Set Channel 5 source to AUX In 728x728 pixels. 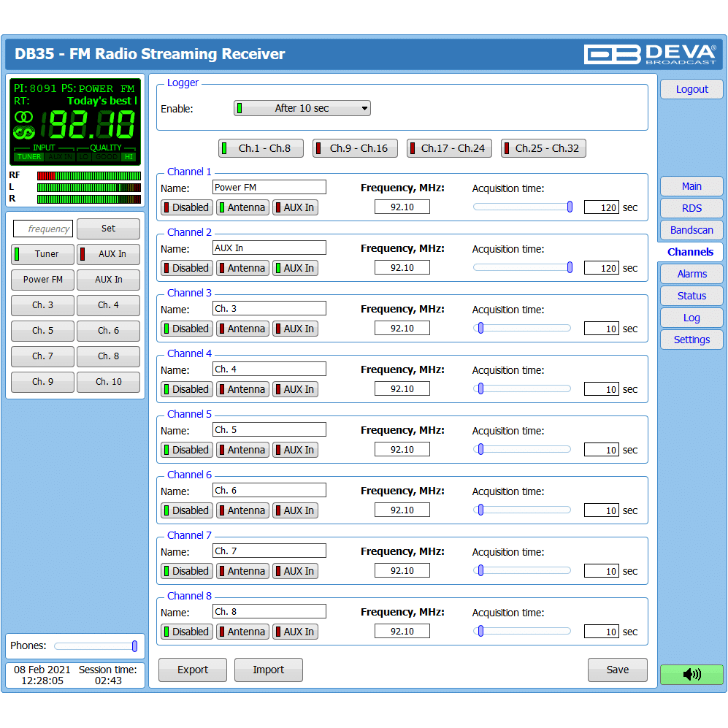pyautogui.click(x=295, y=450)
